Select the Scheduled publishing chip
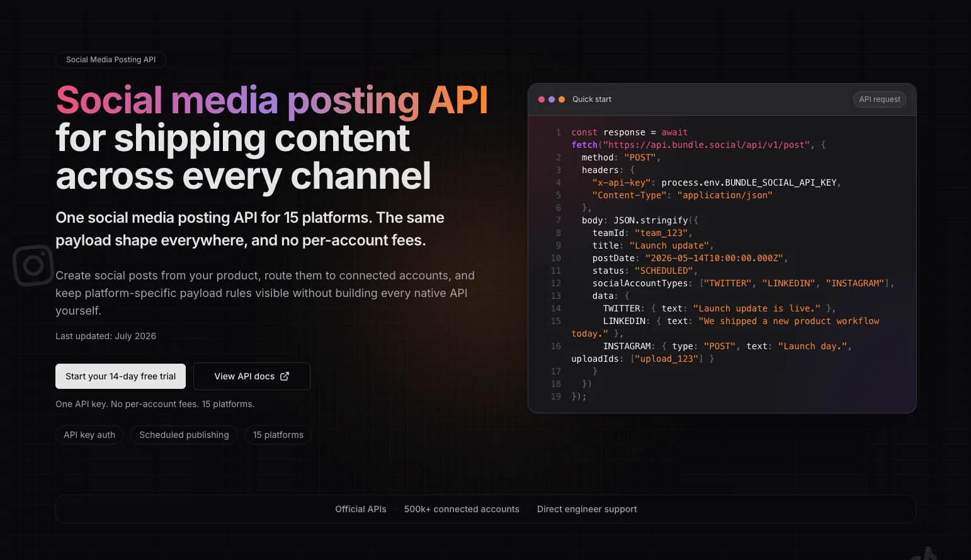Screen dimensions: 971x560 184,435
